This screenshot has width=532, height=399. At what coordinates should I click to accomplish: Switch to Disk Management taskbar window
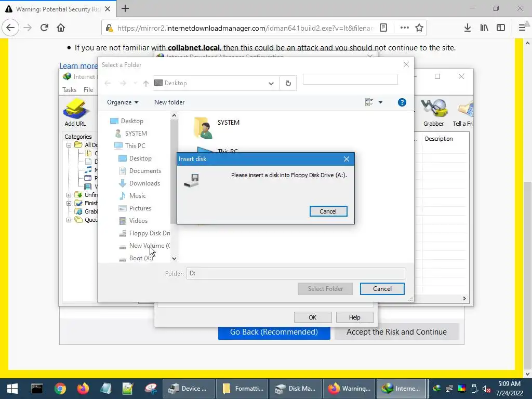click(x=295, y=389)
